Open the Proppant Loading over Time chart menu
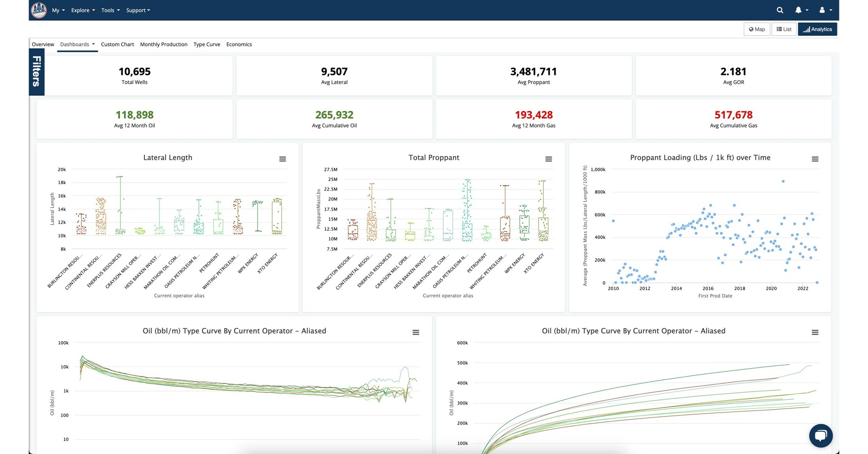The width and height of the screenshot is (868, 454). coord(815,159)
